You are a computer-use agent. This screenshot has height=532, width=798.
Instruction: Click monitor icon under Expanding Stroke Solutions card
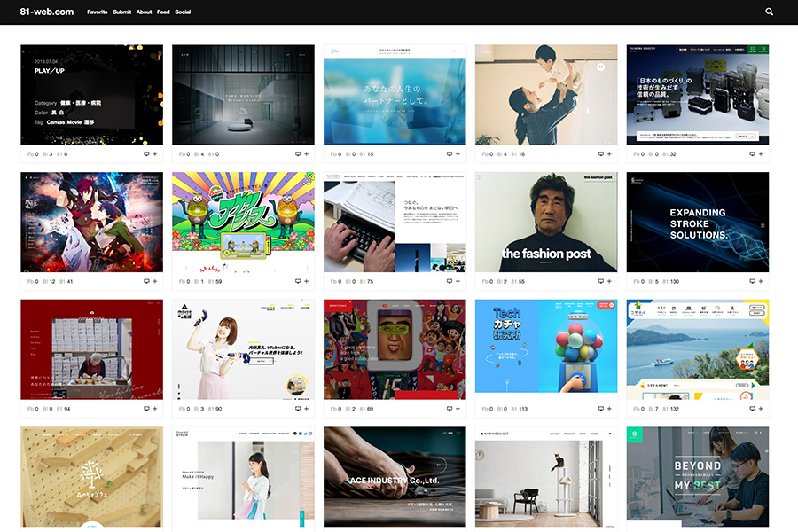pyautogui.click(x=753, y=281)
